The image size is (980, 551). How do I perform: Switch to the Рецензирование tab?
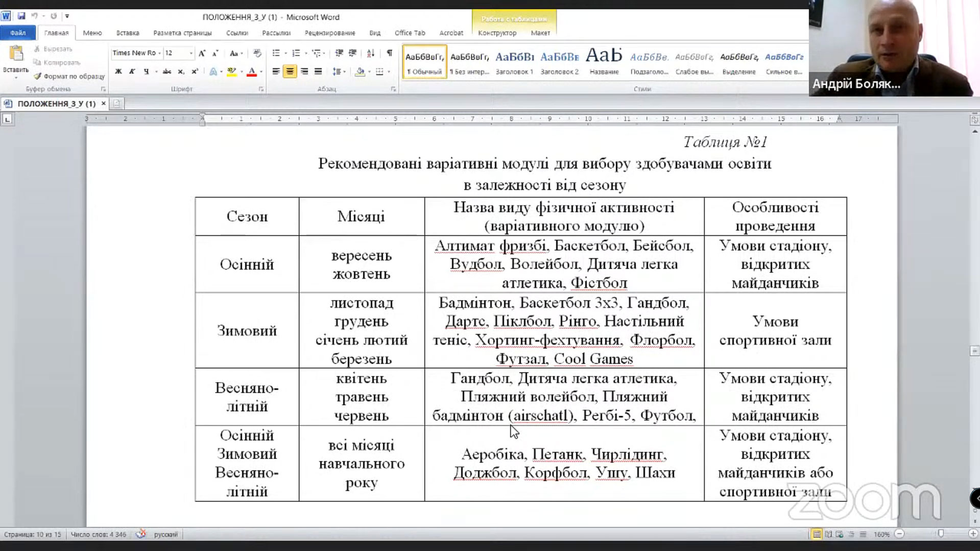330,33
